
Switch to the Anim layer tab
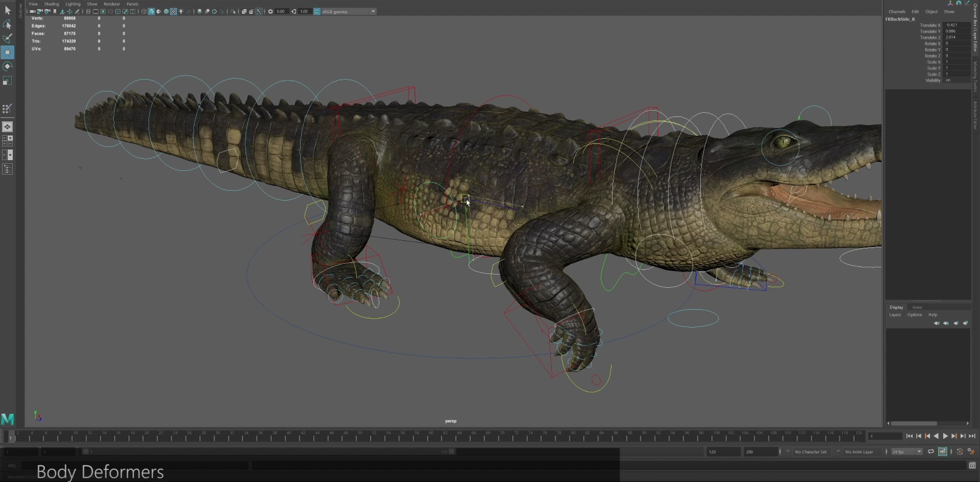pyautogui.click(x=917, y=307)
